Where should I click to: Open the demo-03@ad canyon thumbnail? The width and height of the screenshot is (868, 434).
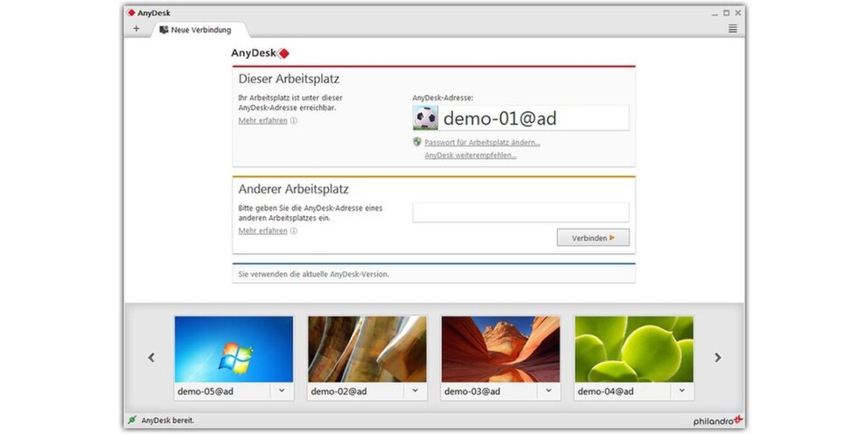click(x=500, y=349)
